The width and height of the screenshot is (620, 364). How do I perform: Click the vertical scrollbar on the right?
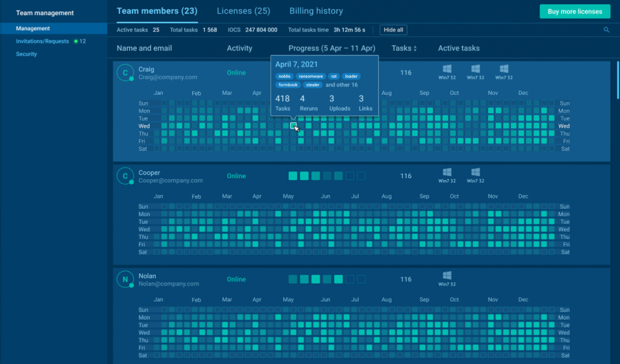(617, 79)
